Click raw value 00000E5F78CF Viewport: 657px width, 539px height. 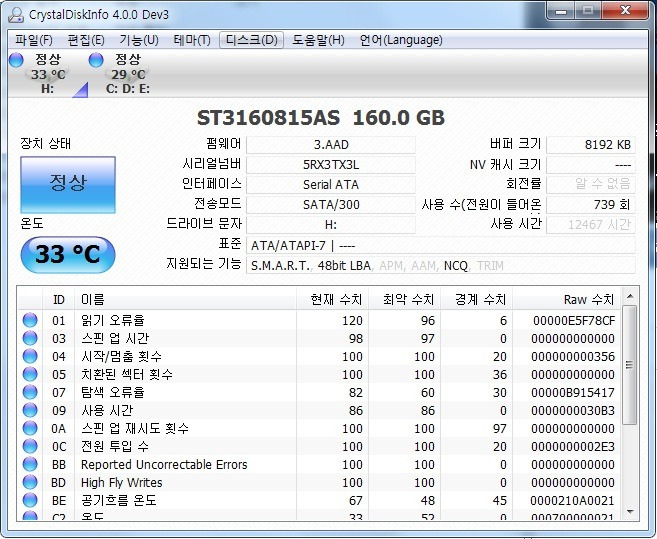coord(574,321)
